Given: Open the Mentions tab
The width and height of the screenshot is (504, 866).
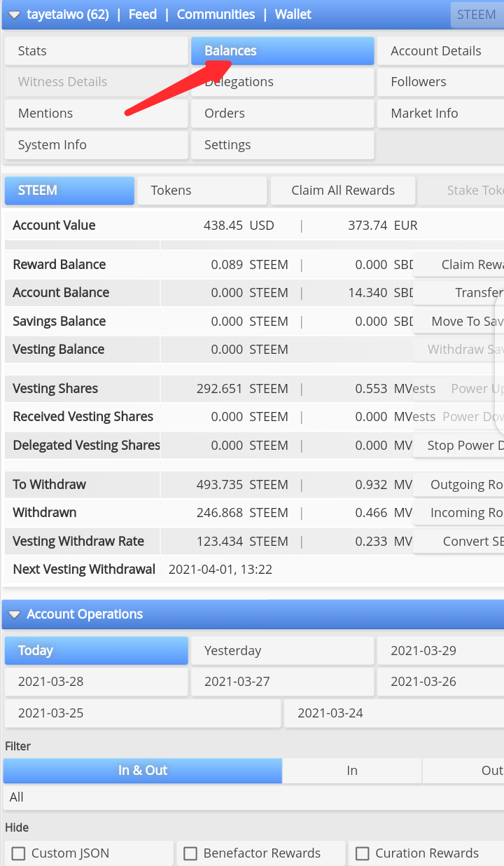Looking at the screenshot, I should click(x=96, y=114).
